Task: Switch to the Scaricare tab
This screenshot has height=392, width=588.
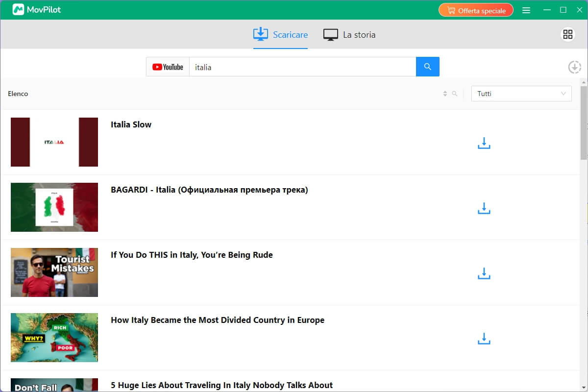Action: [280, 35]
